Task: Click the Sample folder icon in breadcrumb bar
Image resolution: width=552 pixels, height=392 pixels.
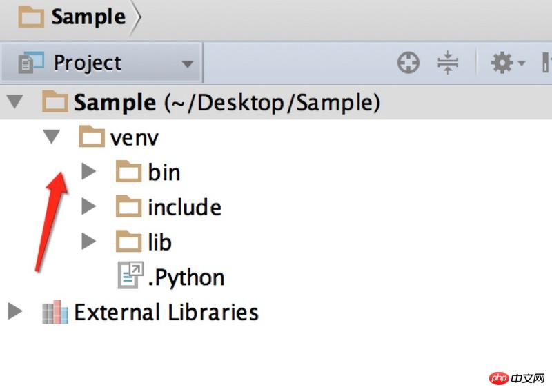Action: pos(31,17)
